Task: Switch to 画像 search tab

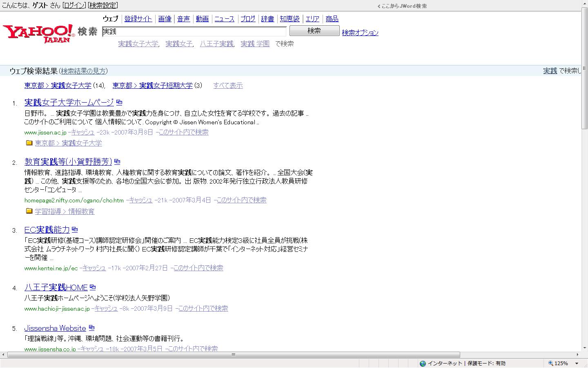Action: [x=165, y=19]
